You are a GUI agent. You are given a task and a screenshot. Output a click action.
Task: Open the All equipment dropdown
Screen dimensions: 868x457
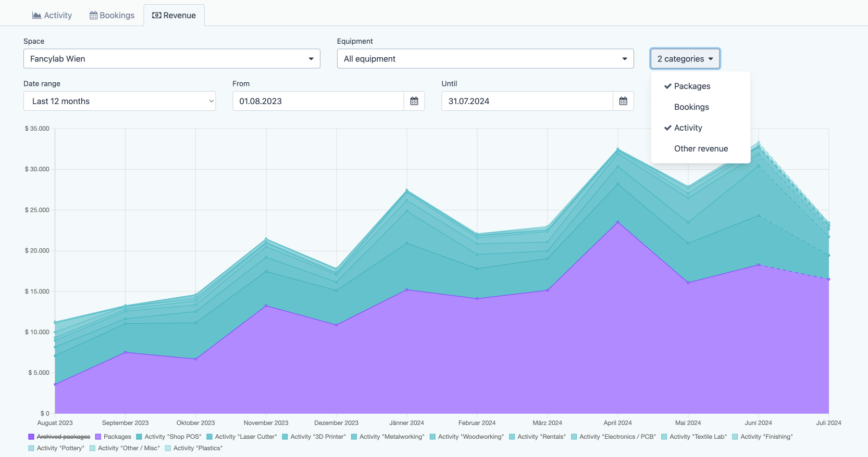pos(486,59)
